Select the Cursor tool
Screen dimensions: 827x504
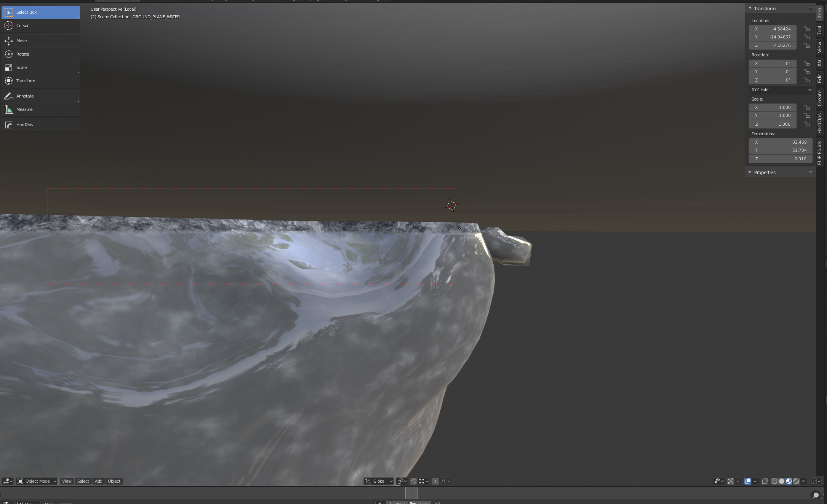coord(22,25)
